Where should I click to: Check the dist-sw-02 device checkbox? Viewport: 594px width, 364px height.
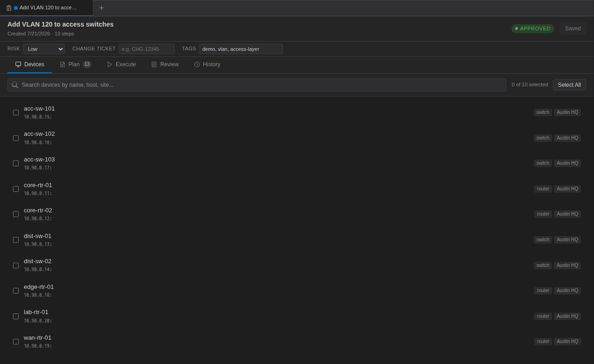[16, 266]
